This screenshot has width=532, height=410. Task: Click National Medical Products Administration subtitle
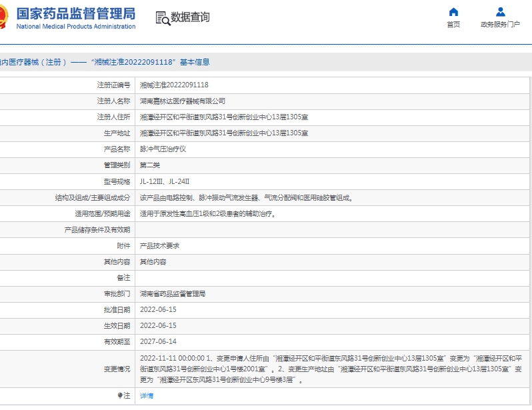pos(76,27)
